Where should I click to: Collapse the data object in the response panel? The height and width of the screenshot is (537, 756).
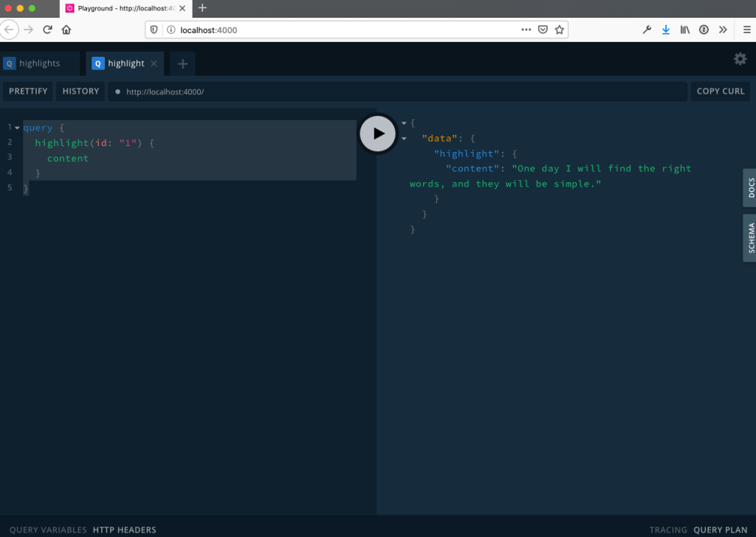click(x=403, y=138)
